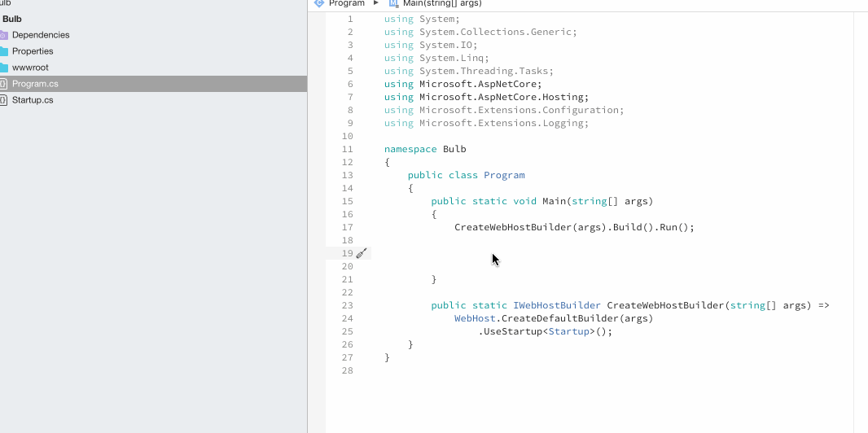Viewport: 868px width, 433px height.
Task: Click the Program.cs file icon
Action: point(3,84)
